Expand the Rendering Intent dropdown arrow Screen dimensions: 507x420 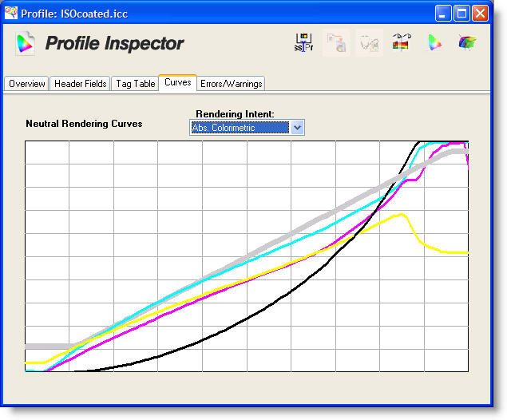297,127
